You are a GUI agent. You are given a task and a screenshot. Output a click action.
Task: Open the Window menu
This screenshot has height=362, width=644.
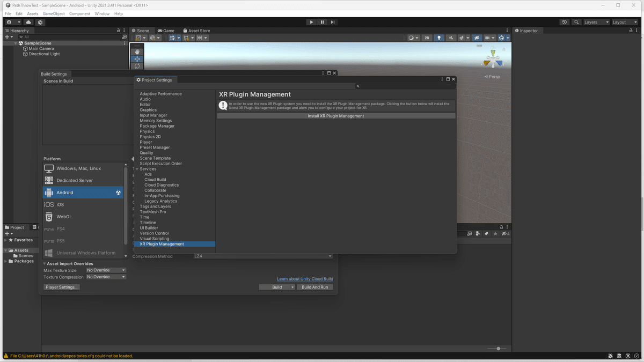[102, 13]
